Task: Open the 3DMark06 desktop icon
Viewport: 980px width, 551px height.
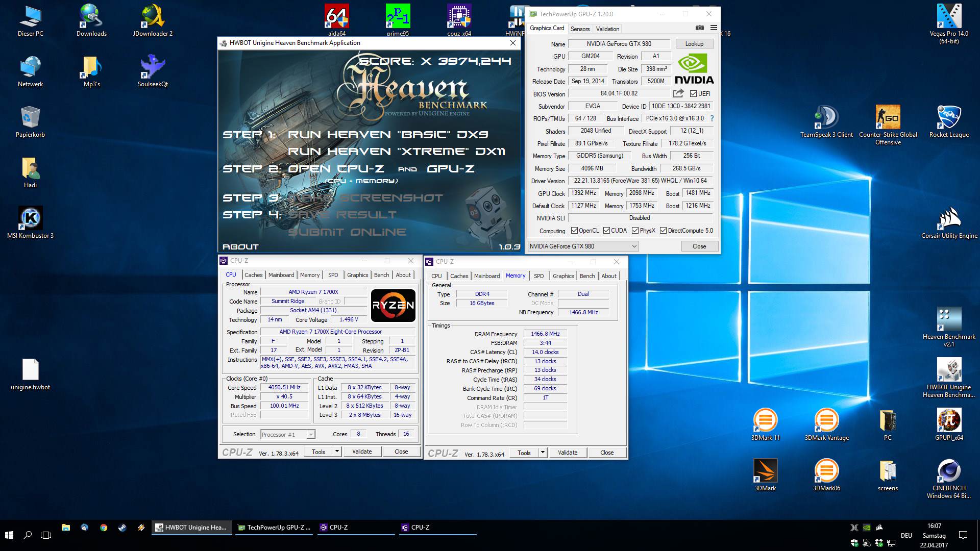Action: click(x=826, y=474)
